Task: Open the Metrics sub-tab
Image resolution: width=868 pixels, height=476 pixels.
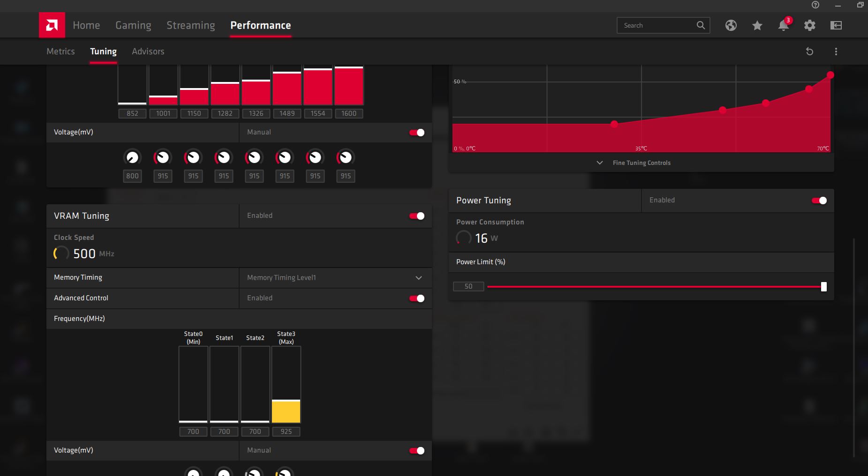Action: [60, 52]
